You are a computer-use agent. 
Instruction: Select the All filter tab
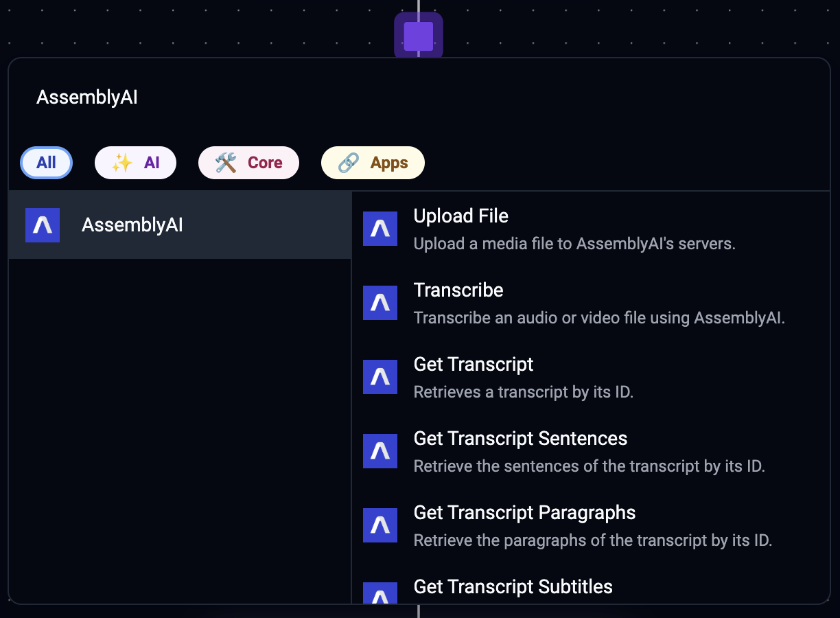[x=46, y=163]
